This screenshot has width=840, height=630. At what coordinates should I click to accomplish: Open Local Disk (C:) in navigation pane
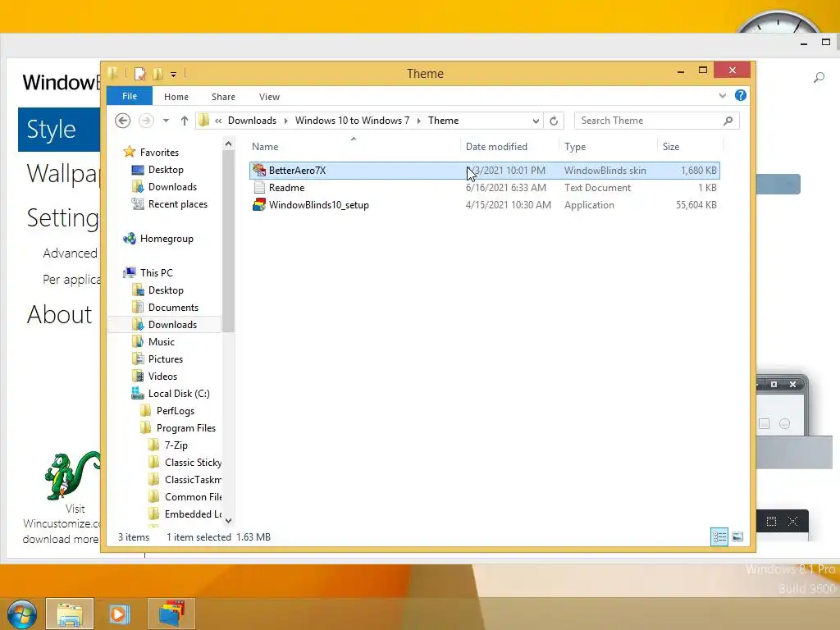(x=178, y=393)
